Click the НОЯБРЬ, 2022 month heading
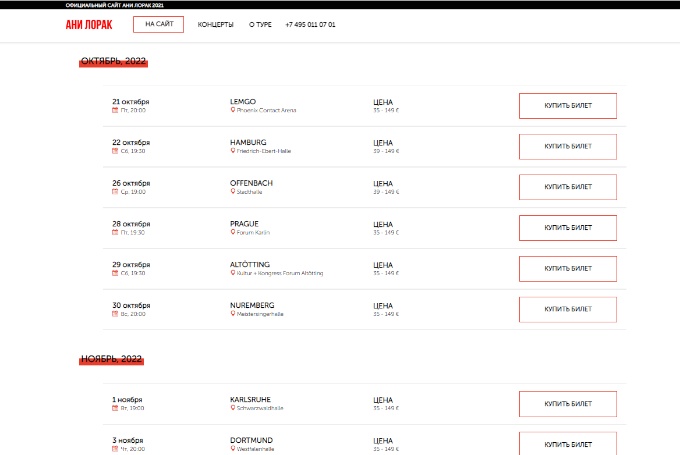 pos(112,357)
